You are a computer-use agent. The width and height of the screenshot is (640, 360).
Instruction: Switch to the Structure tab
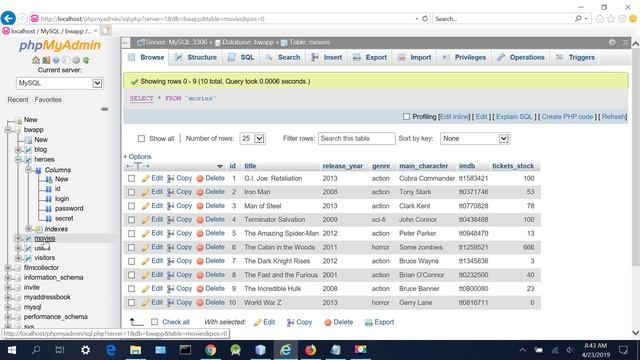point(196,58)
